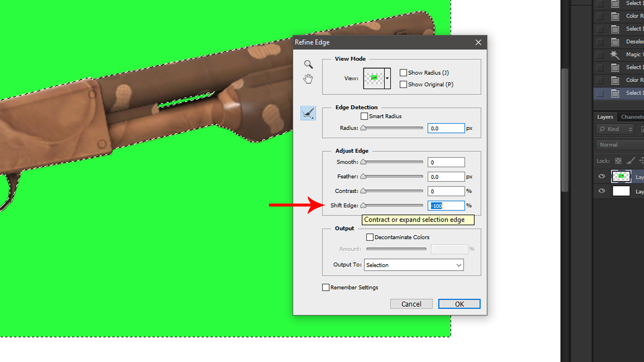Open the View mode dropdown arrow
Screen dimensions: 644x362
click(387, 78)
